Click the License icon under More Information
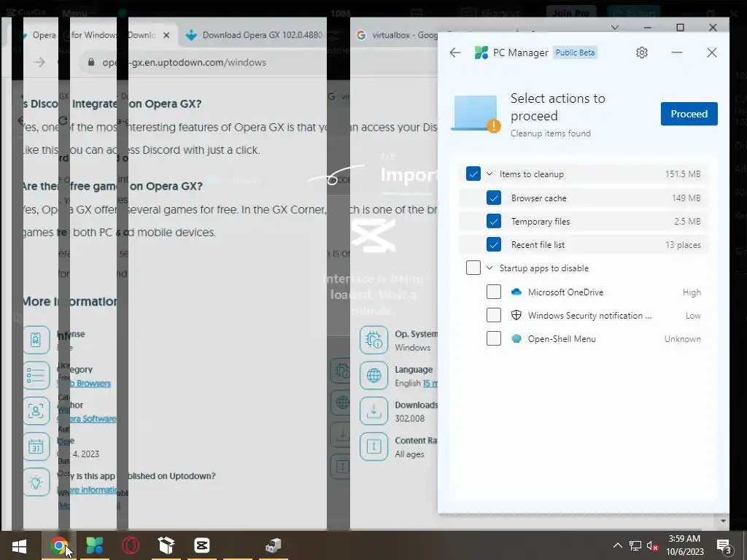Viewport: 747px width, 560px height. [36, 340]
